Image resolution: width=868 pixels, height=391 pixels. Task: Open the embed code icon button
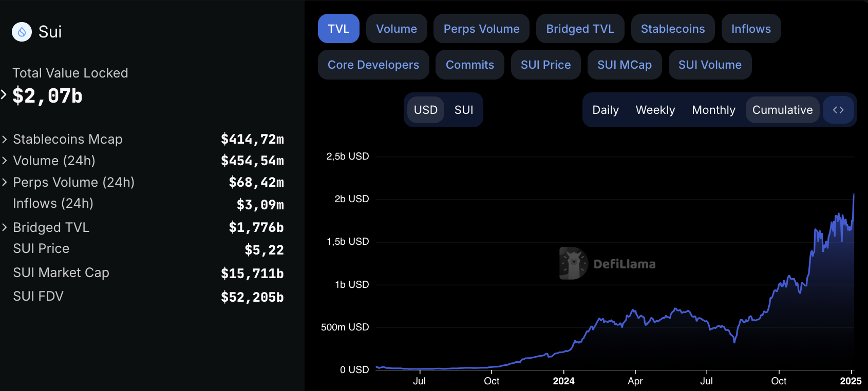tap(838, 110)
